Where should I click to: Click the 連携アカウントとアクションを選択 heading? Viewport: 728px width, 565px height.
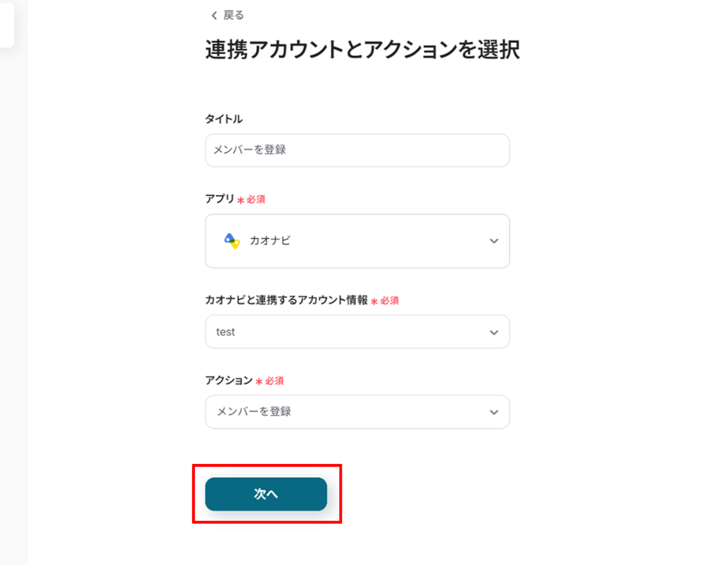[362, 50]
